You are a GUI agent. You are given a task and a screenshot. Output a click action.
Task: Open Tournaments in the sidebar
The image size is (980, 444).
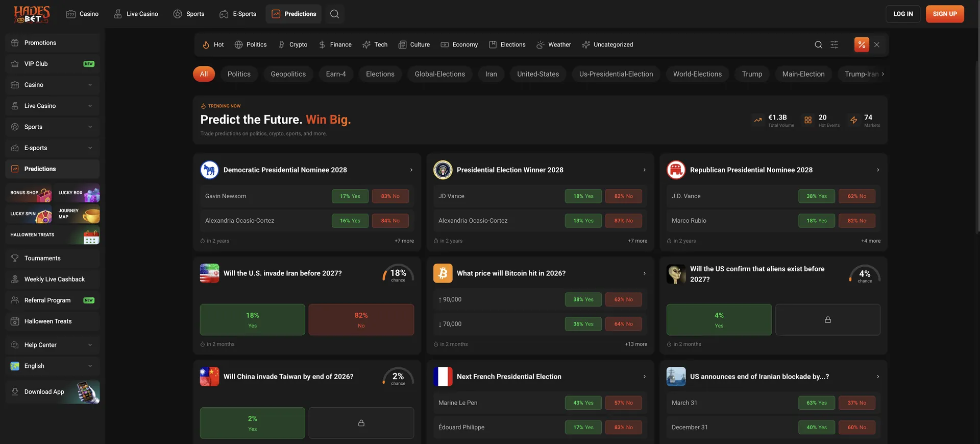(x=53, y=259)
